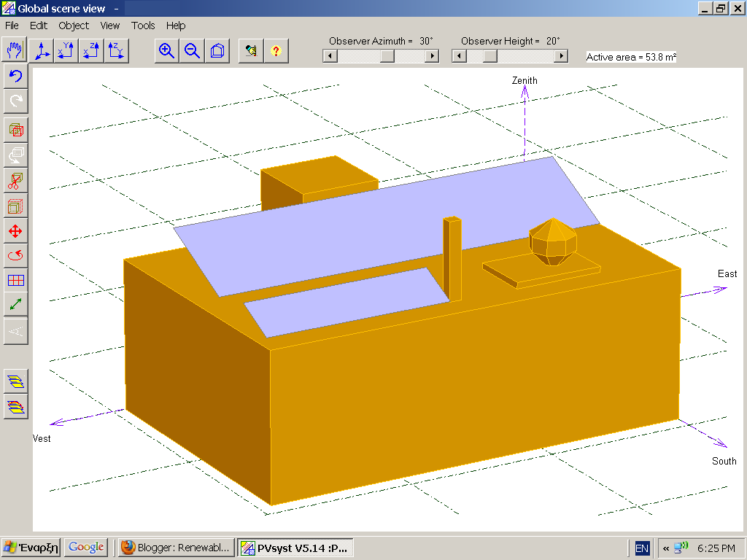Switch to the XZ plane view
747x560 pixels.
click(90, 51)
